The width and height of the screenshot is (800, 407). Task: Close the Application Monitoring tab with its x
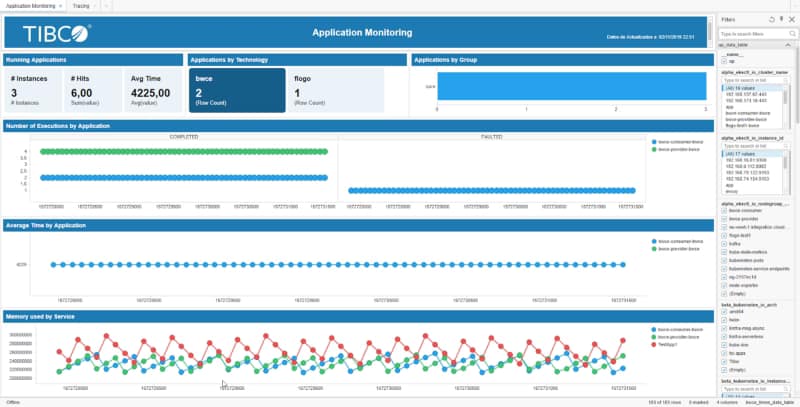coord(61,5)
